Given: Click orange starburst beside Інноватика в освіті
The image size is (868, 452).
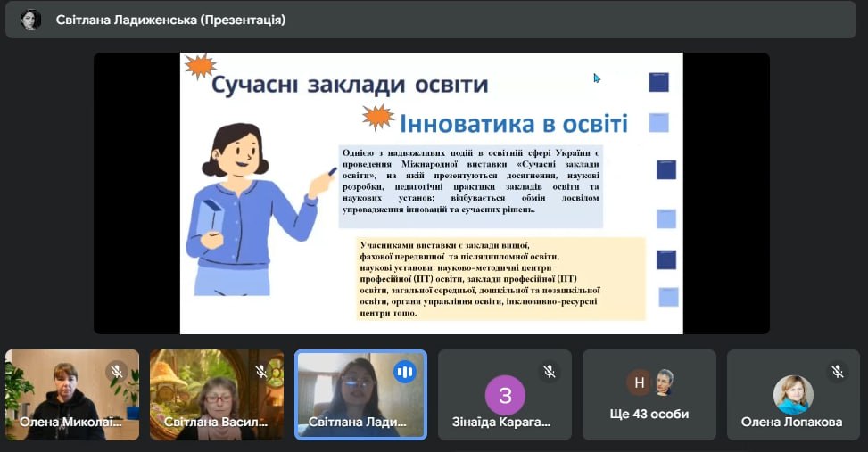Looking at the screenshot, I should point(378,116).
